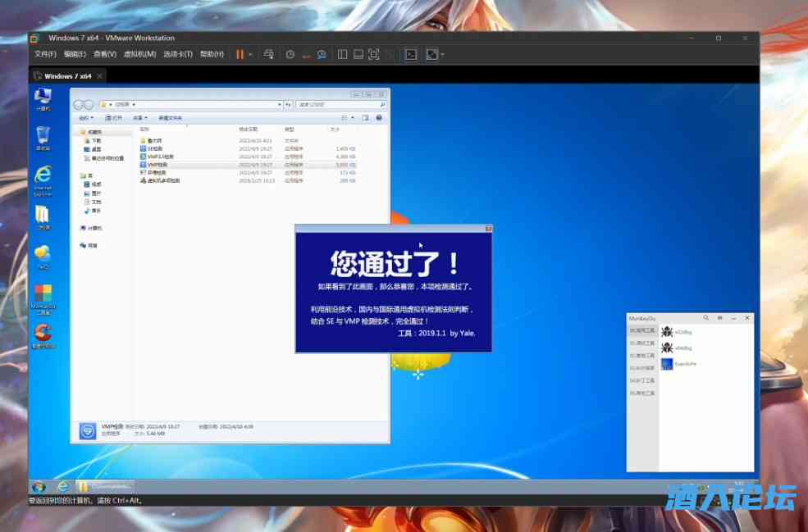Click the full screen mode toolbar icon
The height and width of the screenshot is (532, 808).
[x=374, y=55]
